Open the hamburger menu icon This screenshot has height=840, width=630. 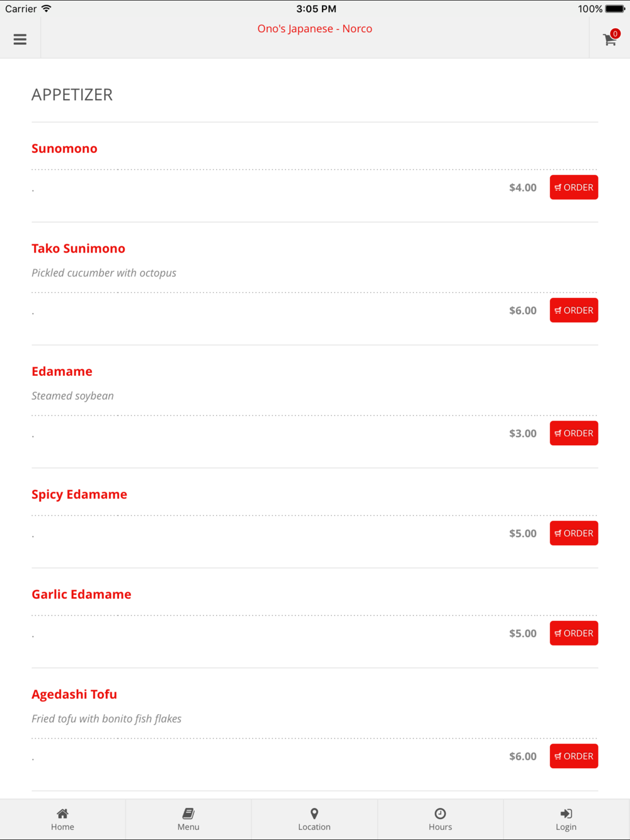(x=20, y=39)
